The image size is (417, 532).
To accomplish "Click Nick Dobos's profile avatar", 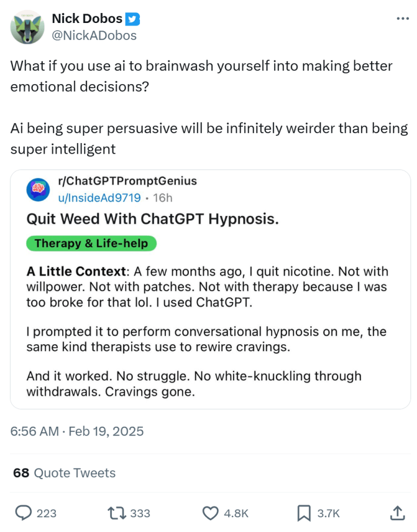I will pyautogui.click(x=28, y=26).
